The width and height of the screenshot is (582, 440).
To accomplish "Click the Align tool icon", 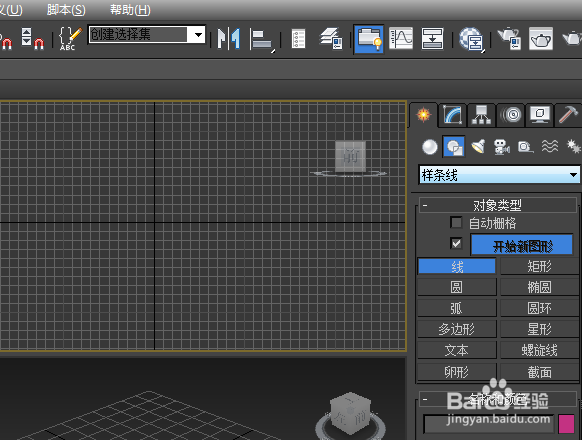I will 262,40.
